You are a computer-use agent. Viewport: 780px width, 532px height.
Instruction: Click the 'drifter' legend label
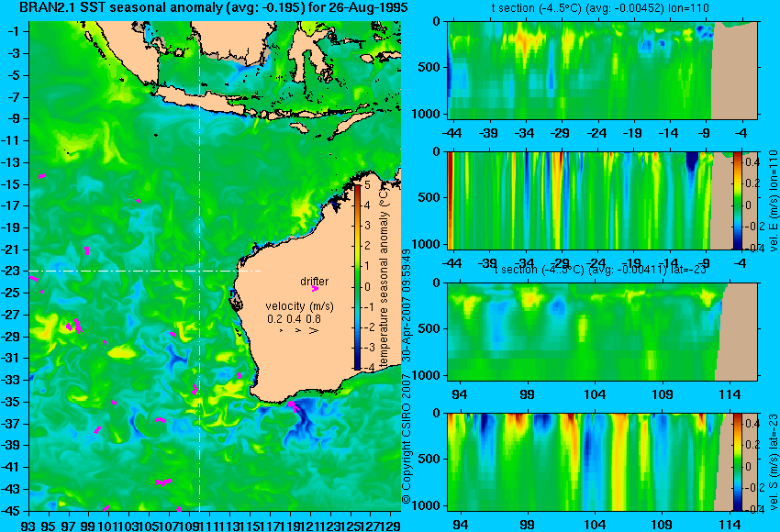coord(315,281)
